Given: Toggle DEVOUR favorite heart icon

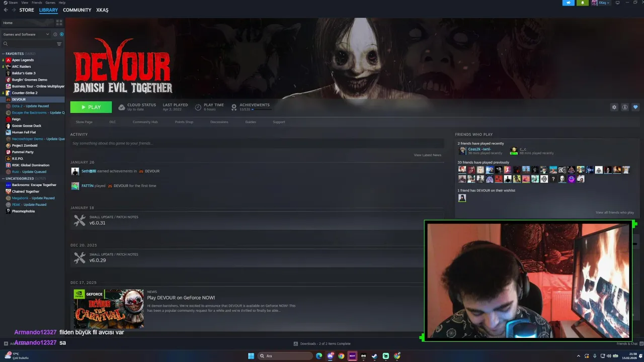Looking at the screenshot, I should [x=635, y=107].
